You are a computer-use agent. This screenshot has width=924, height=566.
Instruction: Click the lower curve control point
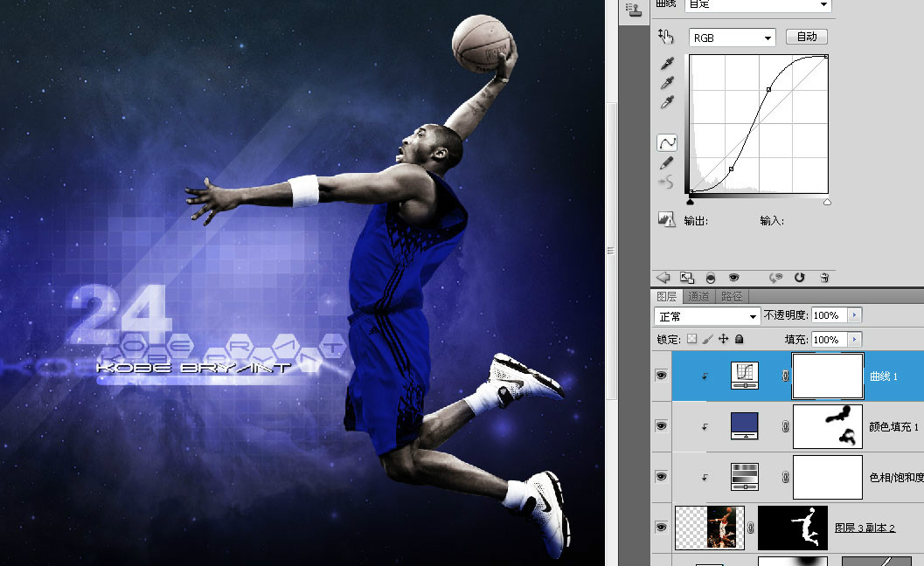tap(732, 169)
